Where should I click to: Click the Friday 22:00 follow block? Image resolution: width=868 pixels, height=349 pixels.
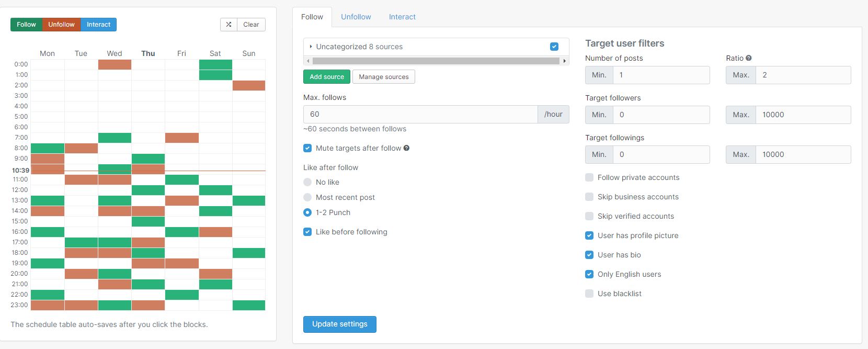tap(182, 295)
